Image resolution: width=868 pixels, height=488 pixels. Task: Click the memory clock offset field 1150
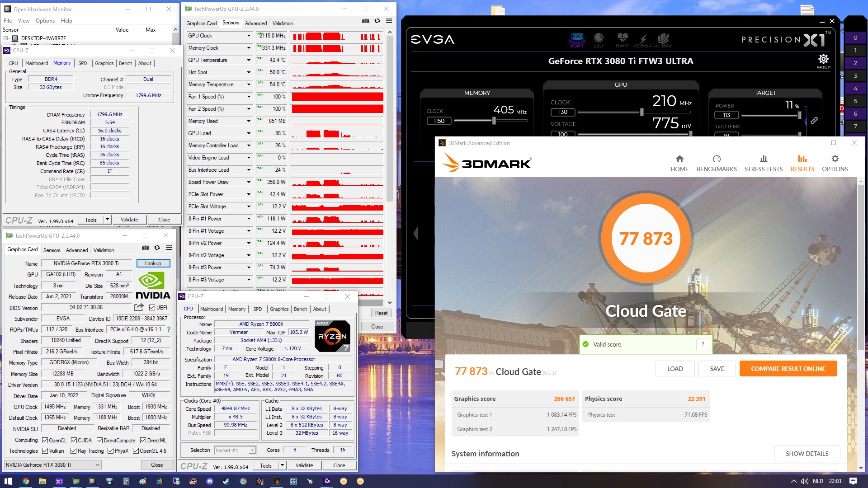click(x=439, y=121)
